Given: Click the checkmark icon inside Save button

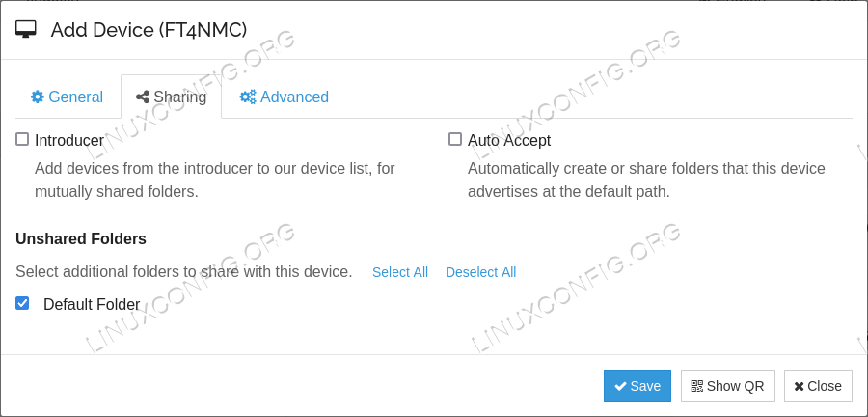Looking at the screenshot, I should point(621,386).
